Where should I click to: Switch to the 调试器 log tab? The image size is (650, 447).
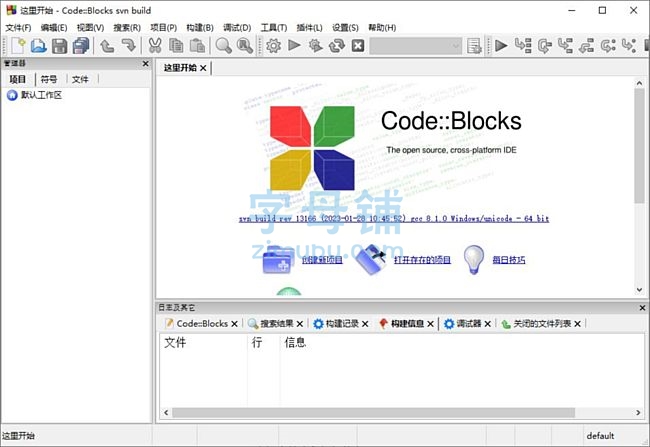tap(469, 324)
